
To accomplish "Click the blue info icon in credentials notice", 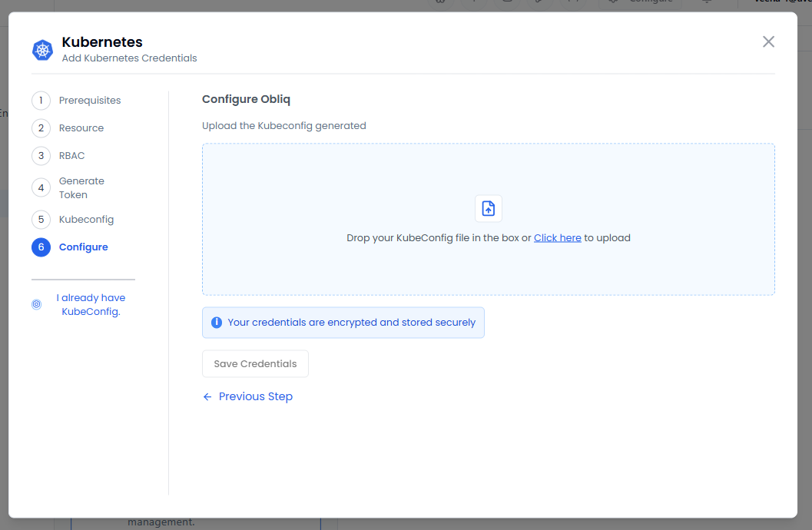I will pos(217,323).
